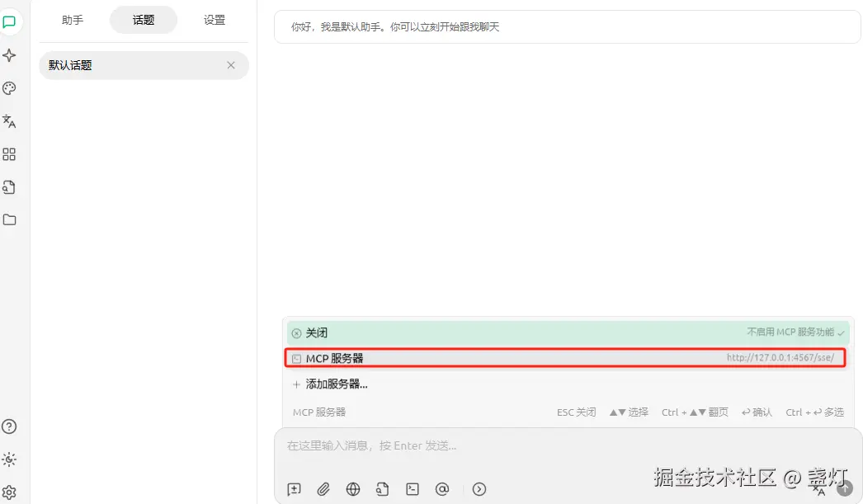Click the message input field
Screen dimensions: 863x504
[x=567, y=445]
